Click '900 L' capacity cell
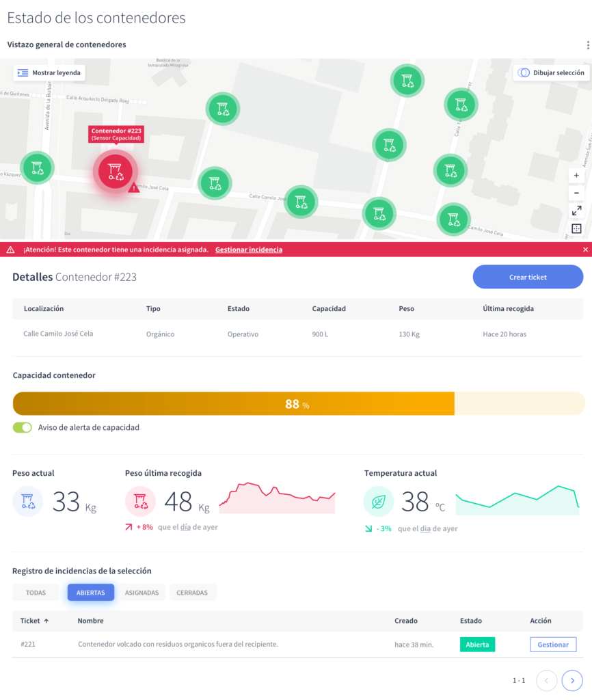 click(x=320, y=334)
